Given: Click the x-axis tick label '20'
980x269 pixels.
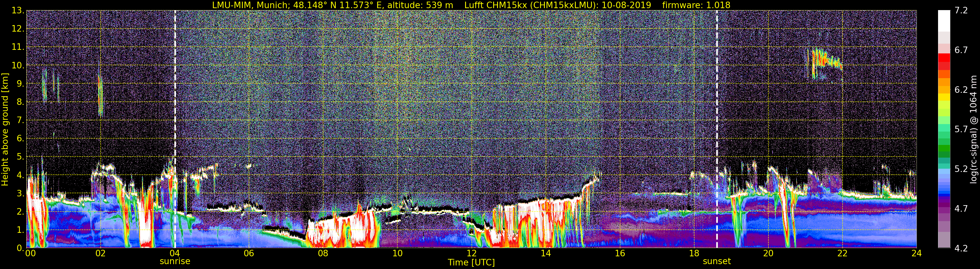Looking at the screenshot, I should point(768,254).
